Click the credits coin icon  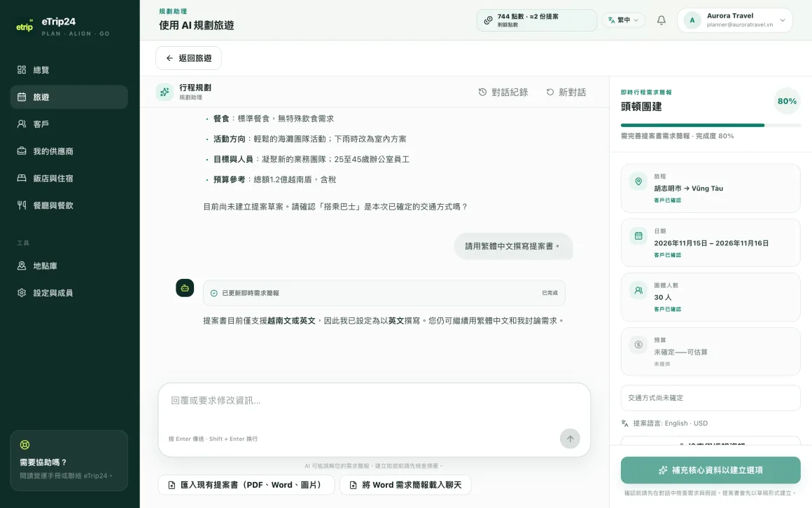point(488,20)
